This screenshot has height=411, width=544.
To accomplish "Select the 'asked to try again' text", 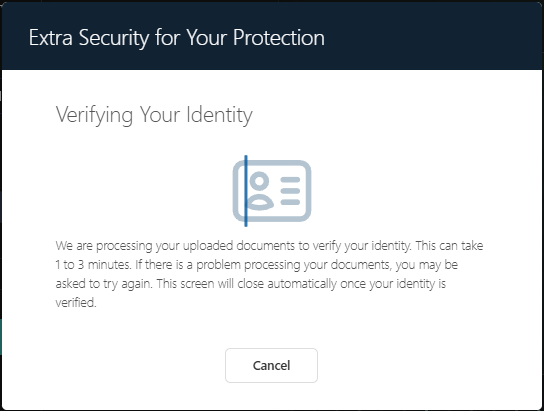I will click(103, 284).
